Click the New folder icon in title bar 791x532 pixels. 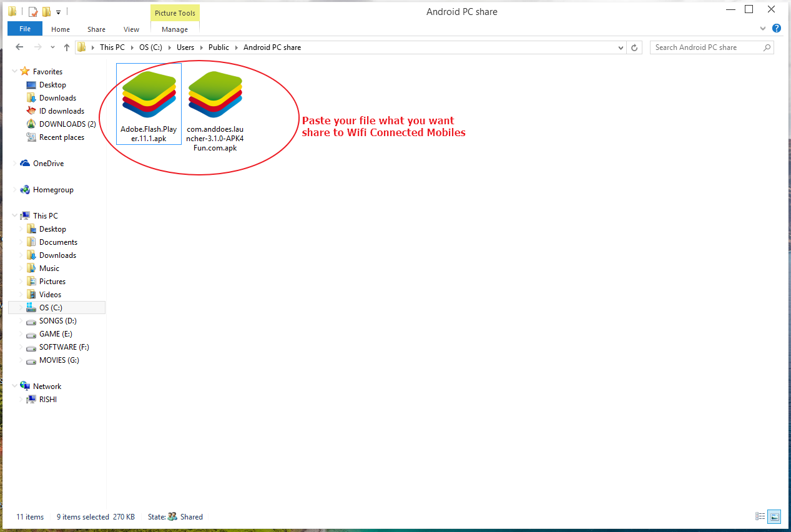point(46,11)
